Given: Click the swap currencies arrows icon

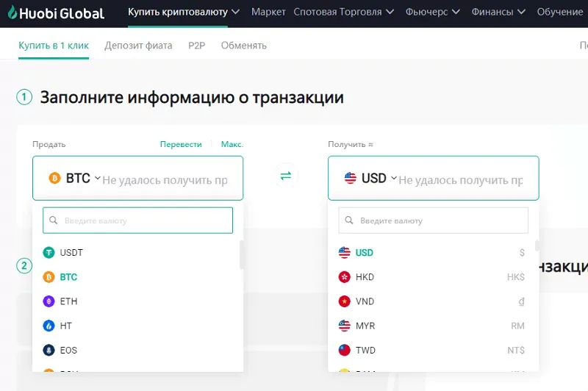Looking at the screenshot, I should 286,176.
